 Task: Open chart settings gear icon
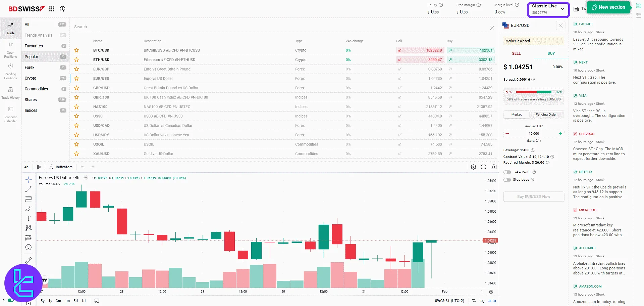pyautogui.click(x=473, y=167)
